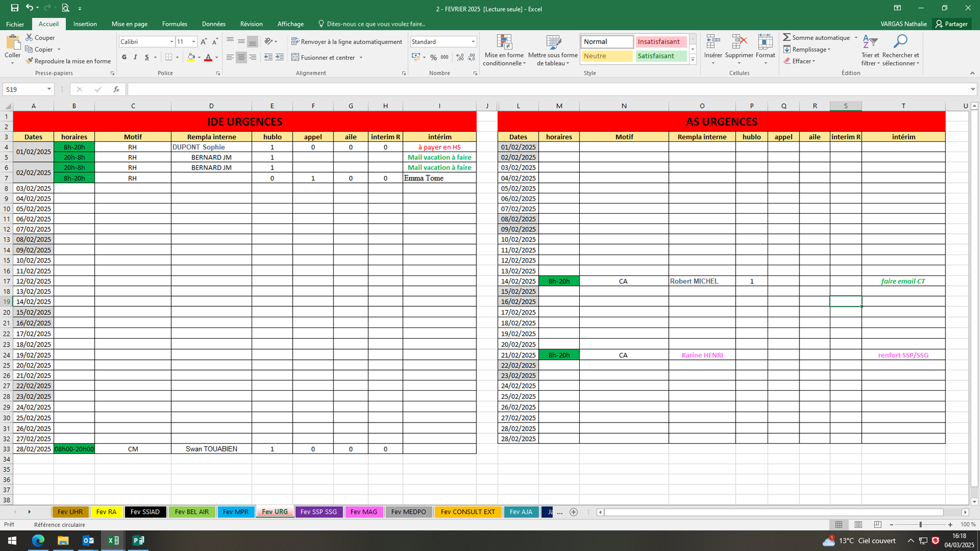Open the Fev CONSULT EXT sheet
Screen dimensions: 980x551
(468, 512)
